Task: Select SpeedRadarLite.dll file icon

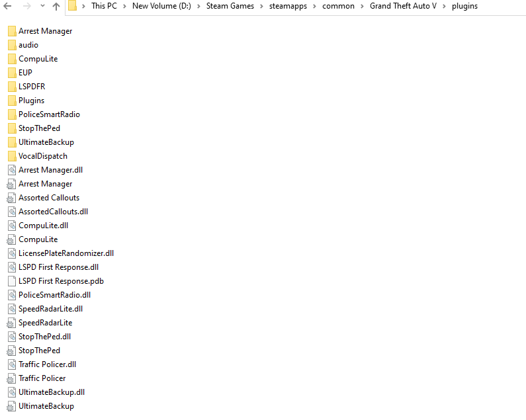Action: tap(12, 309)
